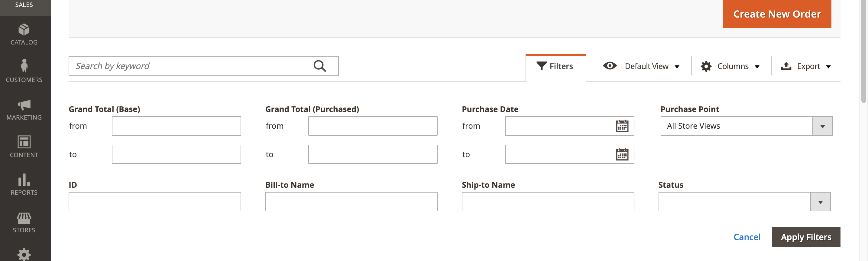Focus Grand Total (Purchased) to field
Viewport: 868px width, 261px height.
(x=373, y=154)
